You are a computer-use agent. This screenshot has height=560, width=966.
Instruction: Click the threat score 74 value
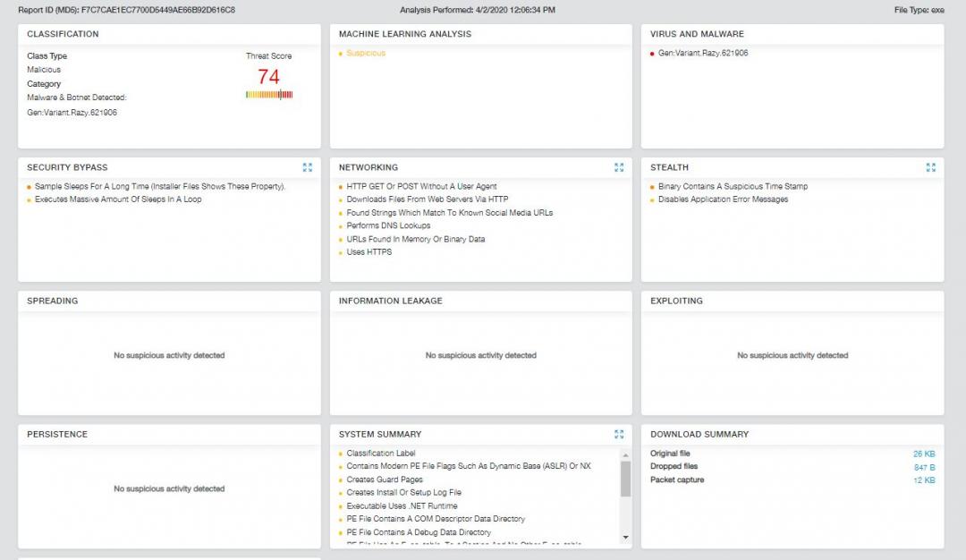click(x=268, y=77)
